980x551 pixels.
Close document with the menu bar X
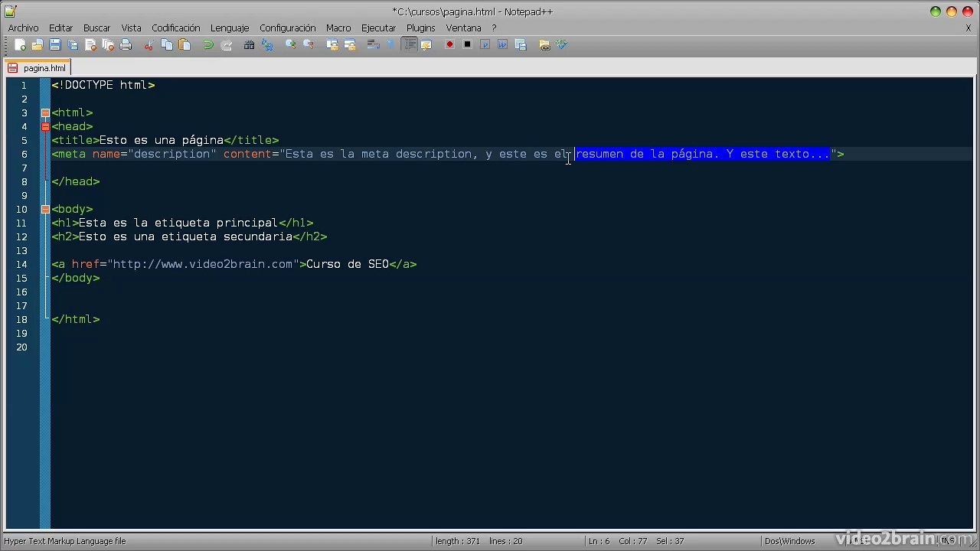tap(969, 28)
